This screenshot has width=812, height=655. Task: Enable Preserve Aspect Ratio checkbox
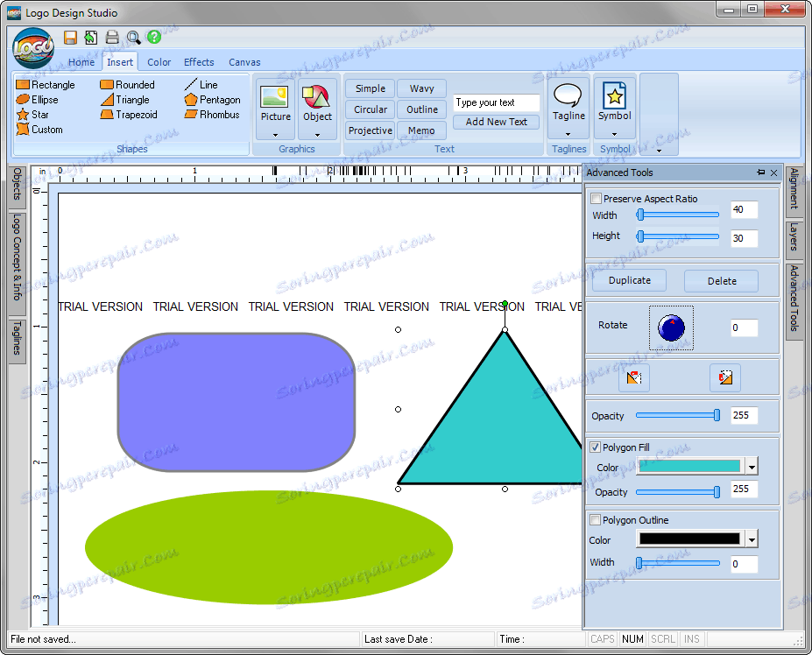coord(596,198)
